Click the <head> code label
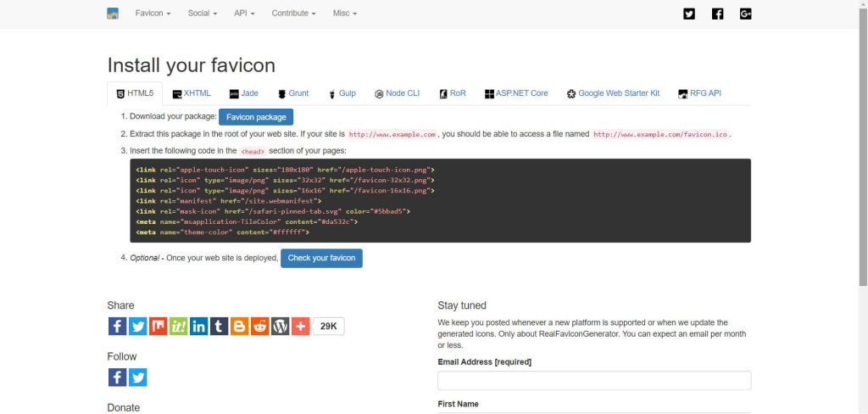This screenshot has width=868, height=414. tap(253, 151)
